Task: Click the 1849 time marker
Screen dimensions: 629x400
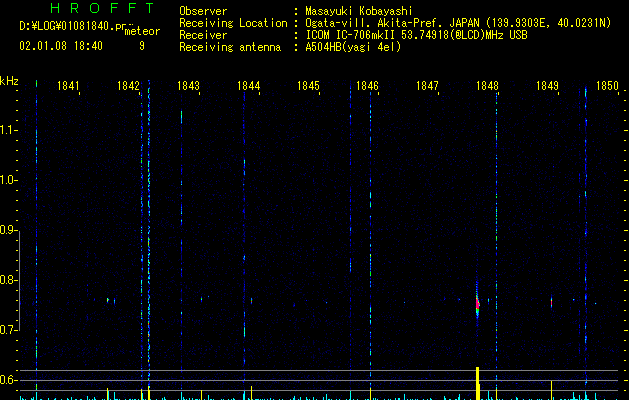Action: (x=547, y=85)
